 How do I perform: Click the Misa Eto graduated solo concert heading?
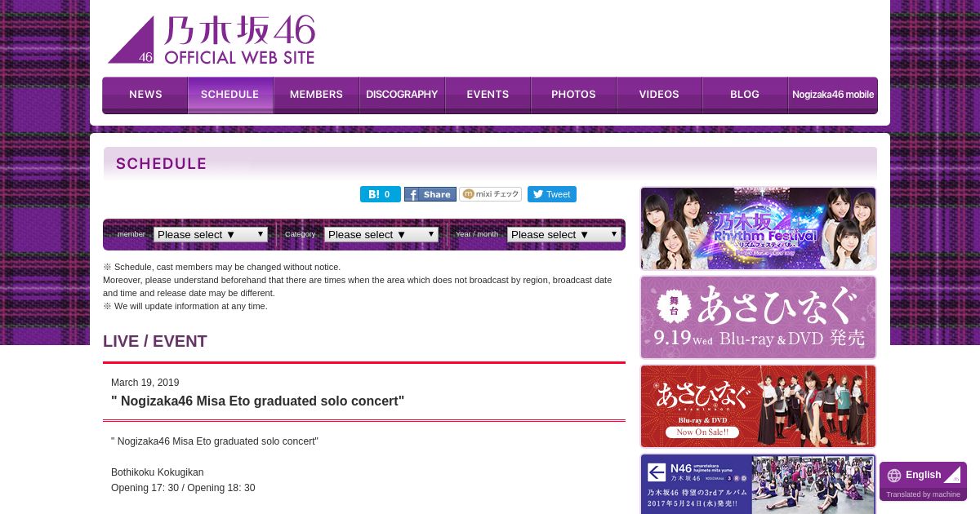258,401
